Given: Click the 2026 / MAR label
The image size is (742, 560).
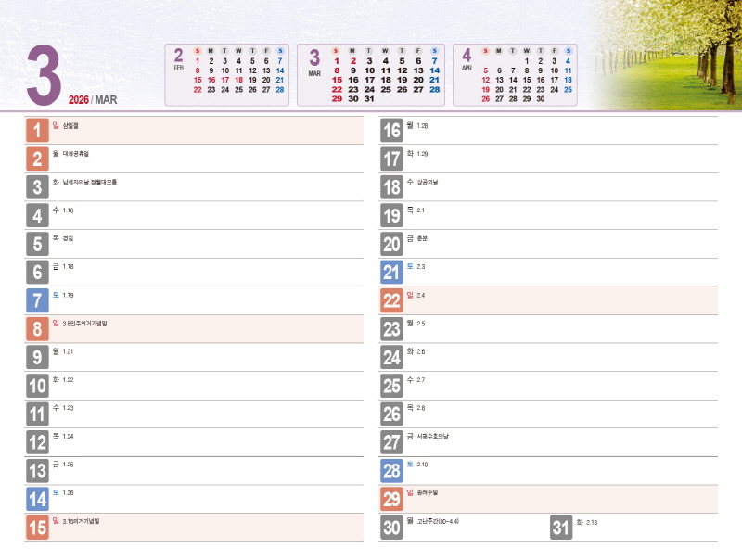Looking at the screenshot, I should coord(93,99).
